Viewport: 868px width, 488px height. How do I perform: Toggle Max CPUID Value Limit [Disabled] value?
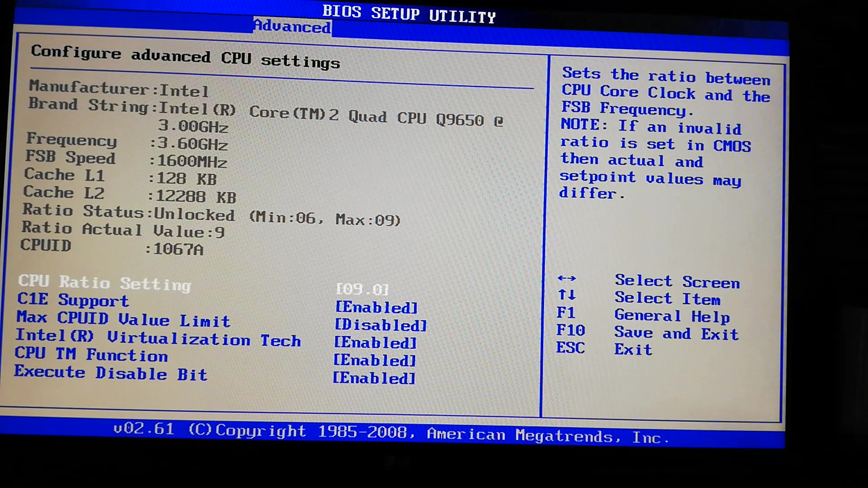(381, 325)
